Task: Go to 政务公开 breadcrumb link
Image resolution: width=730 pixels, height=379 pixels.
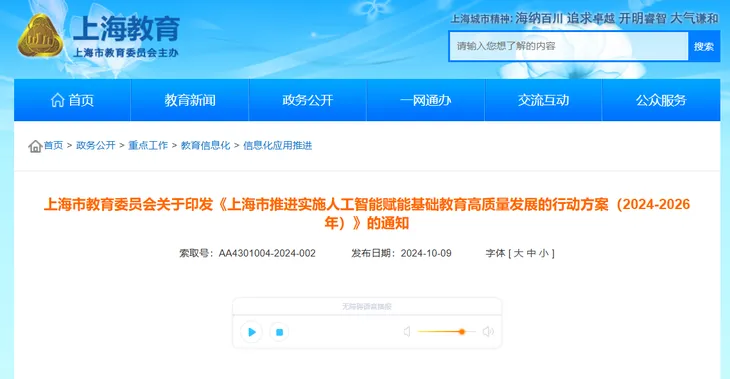Action: pyautogui.click(x=95, y=145)
